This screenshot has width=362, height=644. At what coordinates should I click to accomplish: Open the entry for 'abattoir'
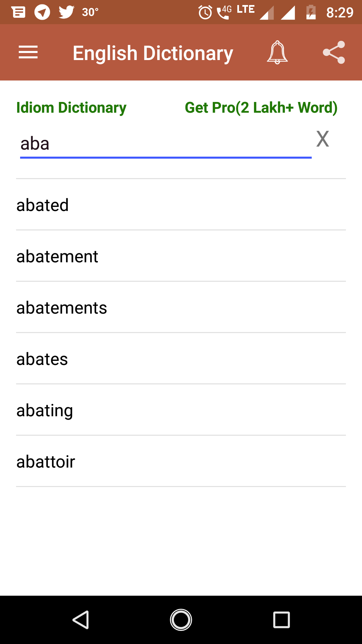coord(46,462)
